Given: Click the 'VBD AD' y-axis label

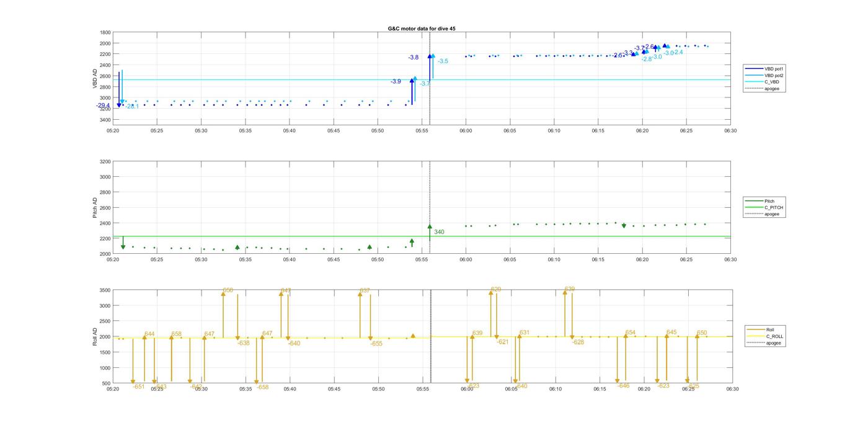Looking at the screenshot, I should click(x=95, y=78).
